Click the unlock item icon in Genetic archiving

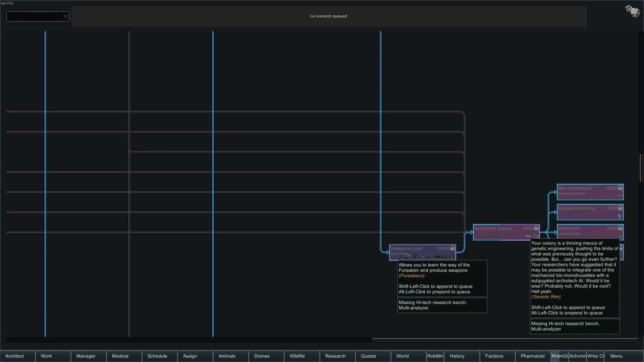click(x=619, y=217)
